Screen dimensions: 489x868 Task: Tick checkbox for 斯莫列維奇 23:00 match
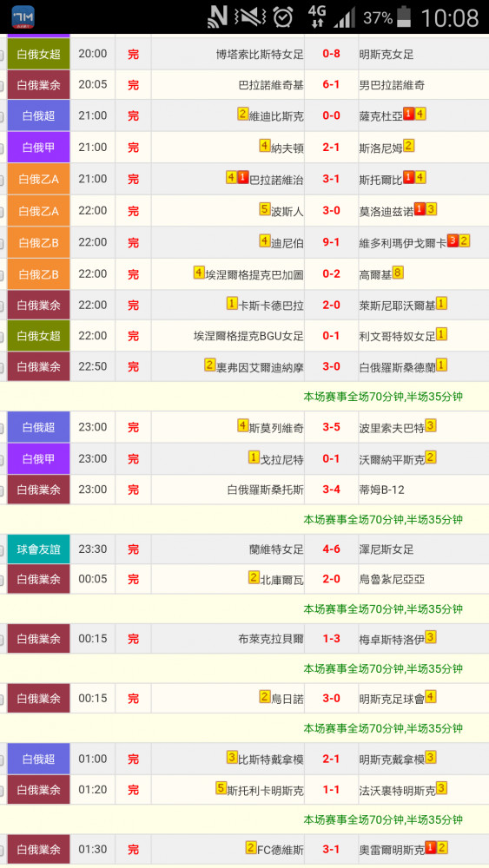pos(2,429)
